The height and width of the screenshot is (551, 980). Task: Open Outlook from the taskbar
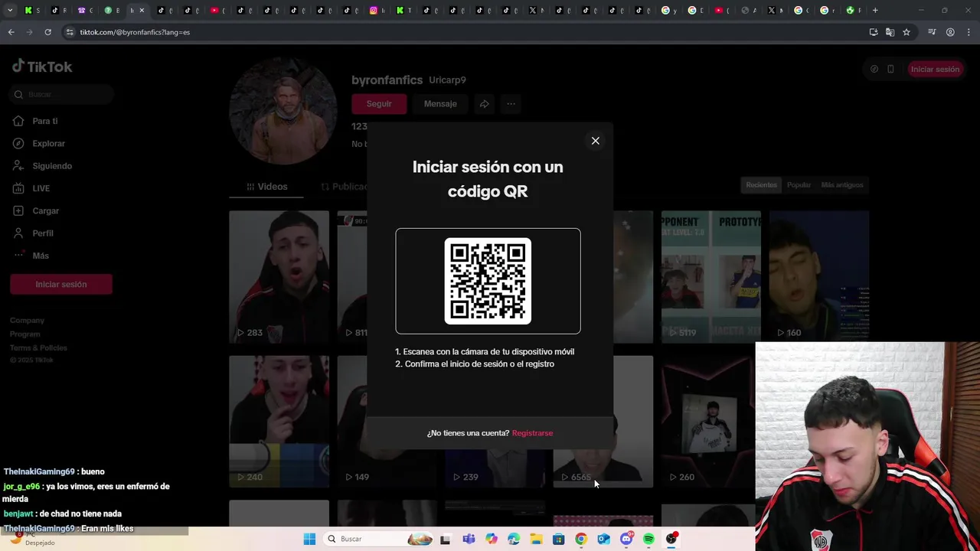(x=603, y=539)
